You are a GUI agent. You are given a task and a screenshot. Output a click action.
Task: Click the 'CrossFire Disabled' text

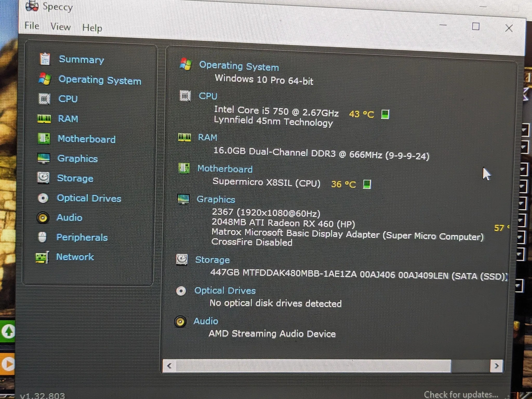[252, 242]
